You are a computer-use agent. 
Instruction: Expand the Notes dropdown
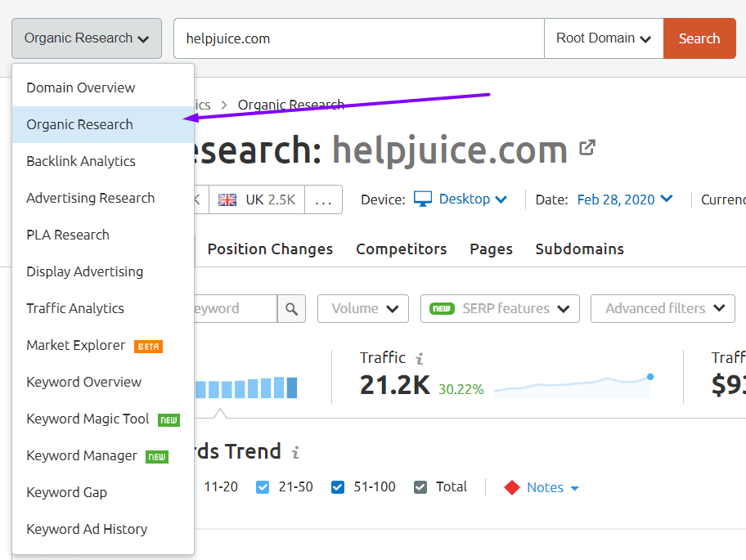[552, 488]
